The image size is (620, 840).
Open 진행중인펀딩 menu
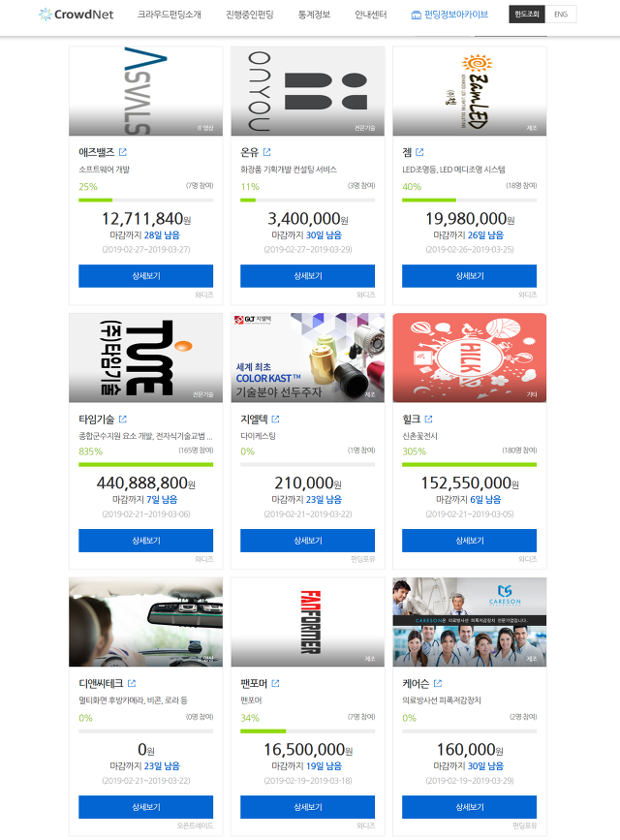[250, 15]
